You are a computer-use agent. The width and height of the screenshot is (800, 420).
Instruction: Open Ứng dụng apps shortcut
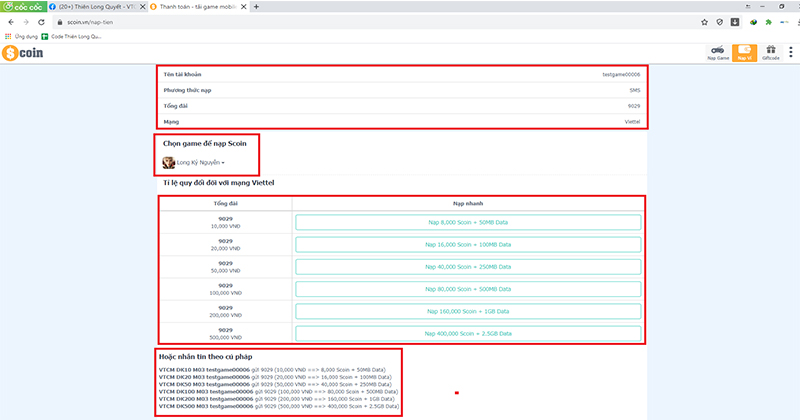click(21, 36)
